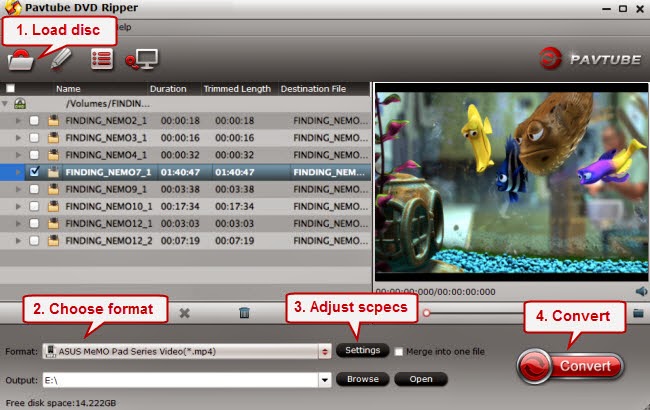Image resolution: width=650 pixels, height=410 pixels.
Task: Click the Free disk space status text
Action: 61,403
